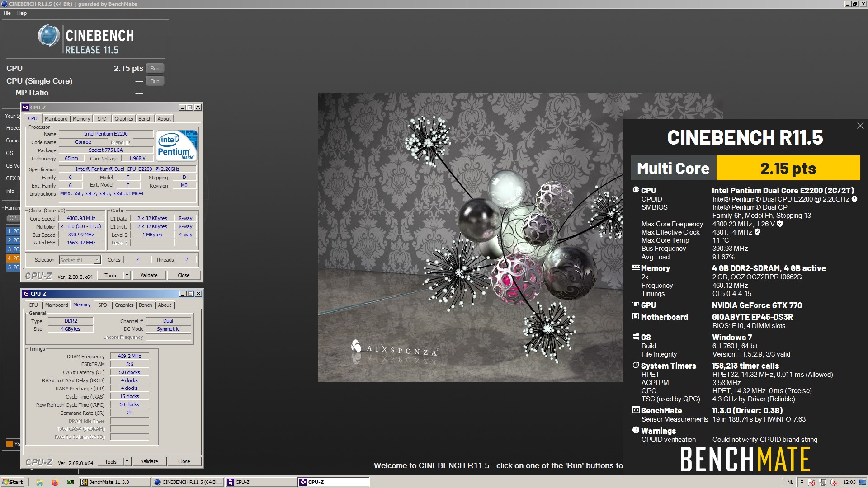Click the Warnings exclamation icon
Image resolution: width=868 pixels, height=488 pixels.
pyautogui.click(x=636, y=430)
